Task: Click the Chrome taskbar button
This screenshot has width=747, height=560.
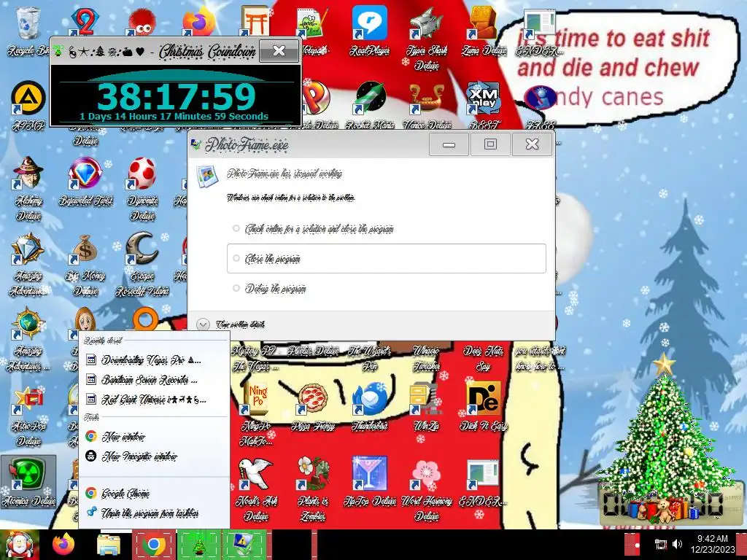Action: pos(153,545)
